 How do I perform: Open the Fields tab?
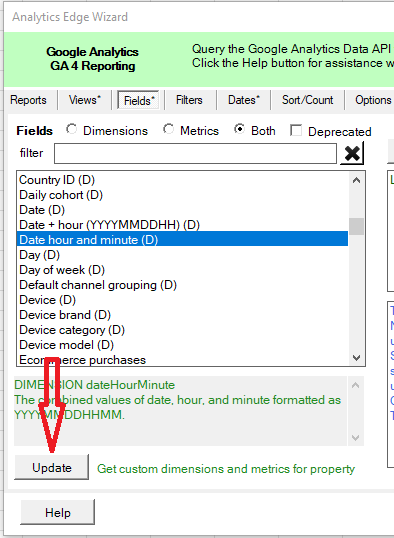coord(139,101)
